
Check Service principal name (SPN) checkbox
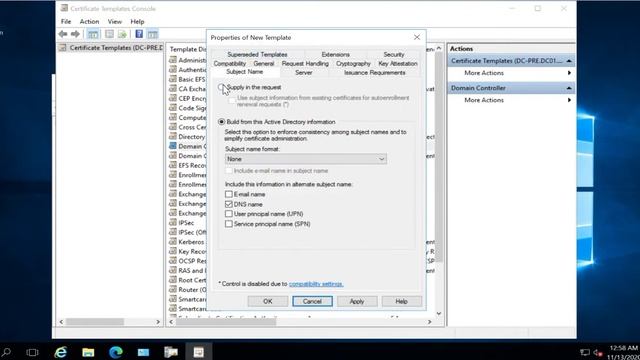pyautogui.click(x=229, y=224)
